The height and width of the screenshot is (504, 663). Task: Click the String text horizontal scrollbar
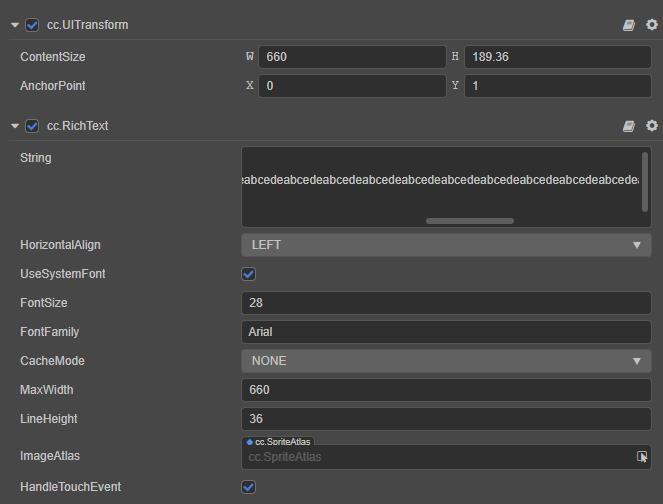click(470, 221)
